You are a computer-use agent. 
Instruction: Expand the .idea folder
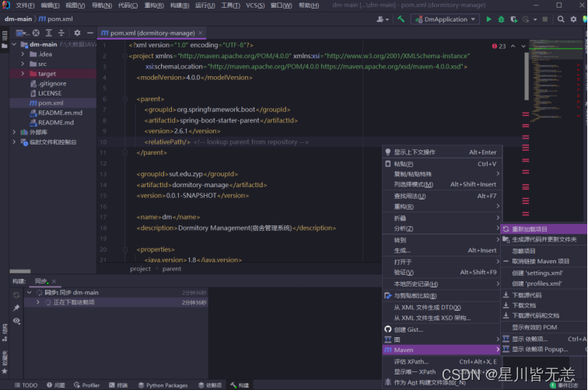23,54
